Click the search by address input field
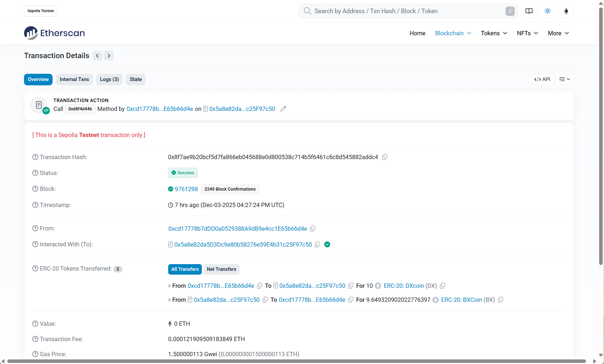The width and height of the screenshot is (604, 364). (x=404, y=11)
